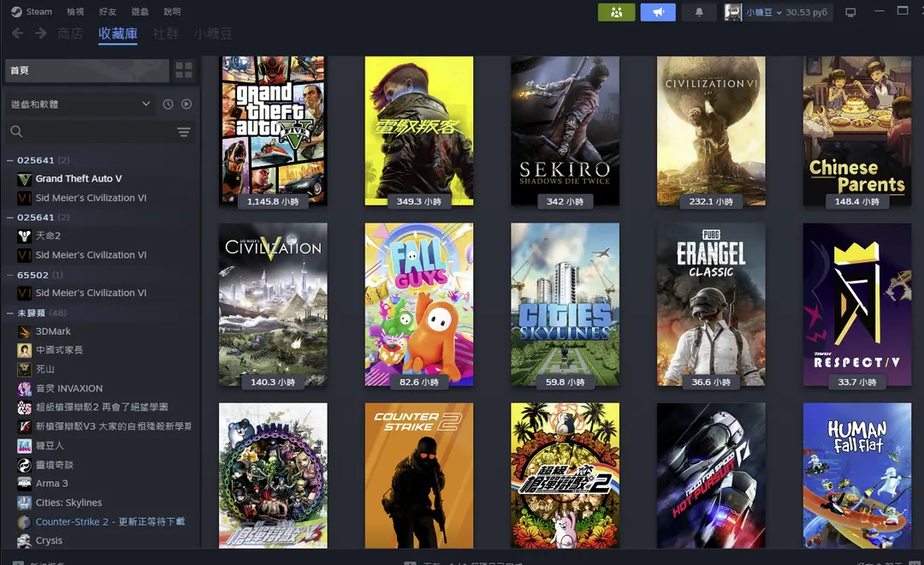
Task: Open the Civilization VI cover art
Action: click(x=711, y=131)
